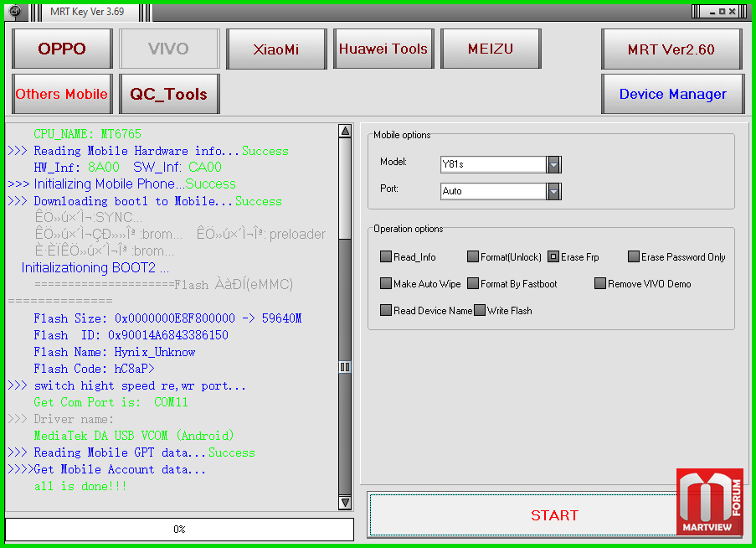The width and height of the screenshot is (756, 548).
Task: Click log line 'Get Mobile Account data...'
Action: (106, 469)
